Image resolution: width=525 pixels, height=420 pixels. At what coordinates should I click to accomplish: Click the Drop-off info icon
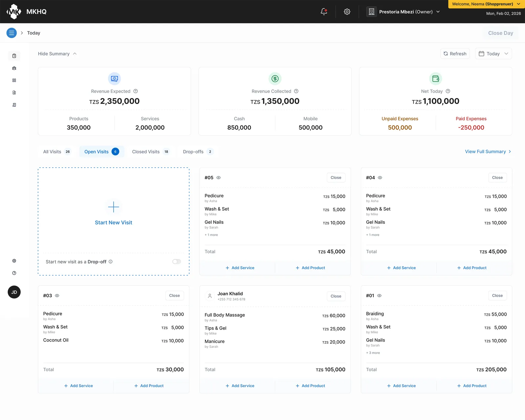pyautogui.click(x=111, y=262)
